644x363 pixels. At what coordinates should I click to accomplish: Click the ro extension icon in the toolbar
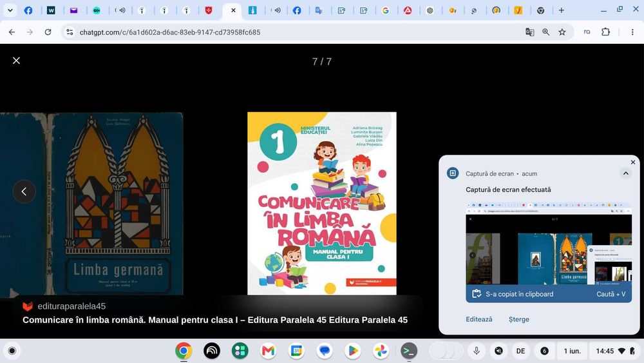(587, 32)
